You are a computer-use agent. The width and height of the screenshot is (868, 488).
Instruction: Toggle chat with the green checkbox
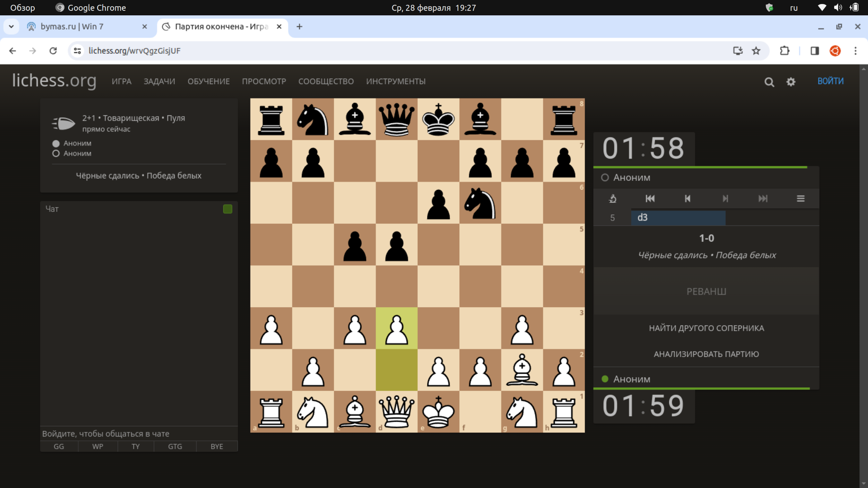[227, 209]
